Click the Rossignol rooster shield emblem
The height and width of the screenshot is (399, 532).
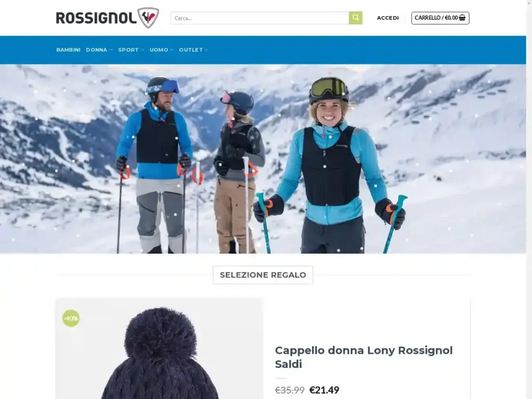[148, 18]
